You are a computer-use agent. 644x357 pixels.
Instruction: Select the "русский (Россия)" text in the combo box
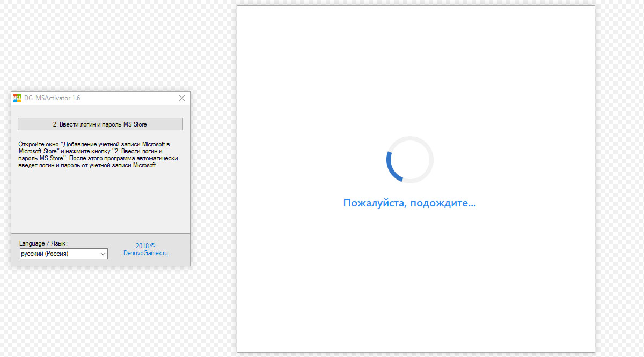(x=45, y=254)
